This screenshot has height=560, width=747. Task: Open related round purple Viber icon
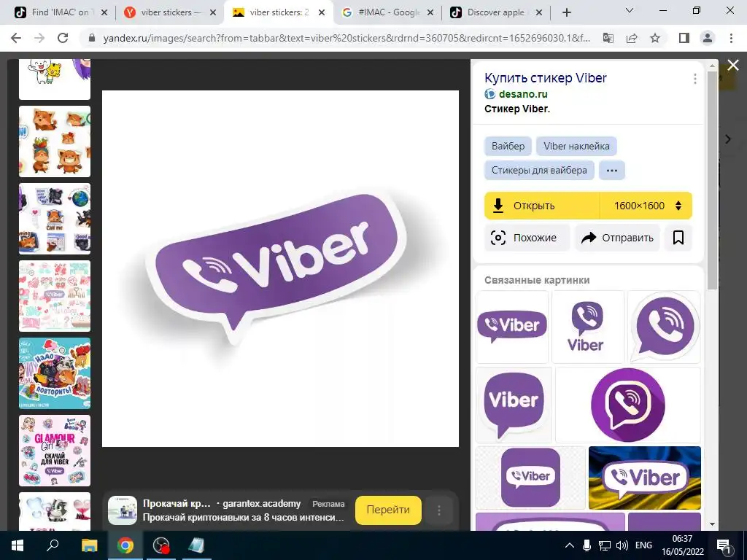(628, 405)
